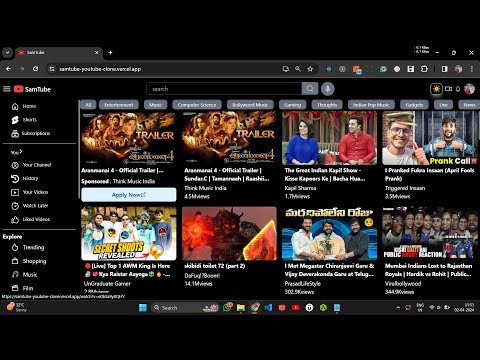Open the notifications bell
The width and height of the screenshot is (480, 360).
tap(458, 89)
